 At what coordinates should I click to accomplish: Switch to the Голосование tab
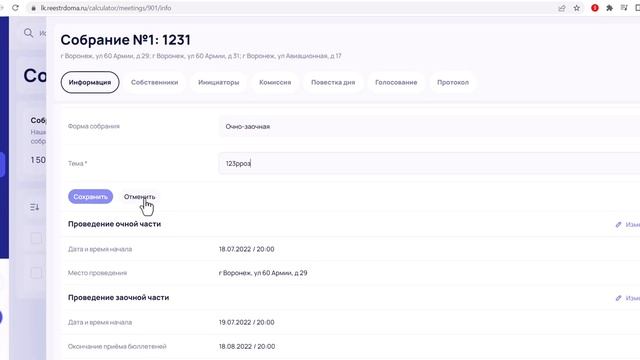click(396, 82)
